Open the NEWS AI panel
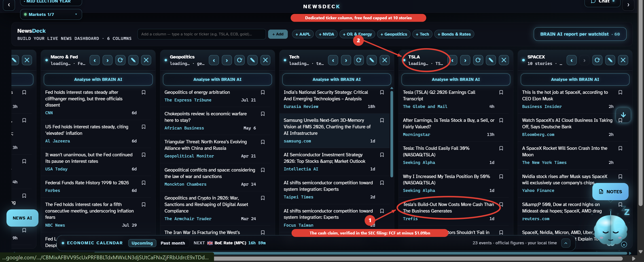This screenshot has height=262, width=644. (x=23, y=218)
